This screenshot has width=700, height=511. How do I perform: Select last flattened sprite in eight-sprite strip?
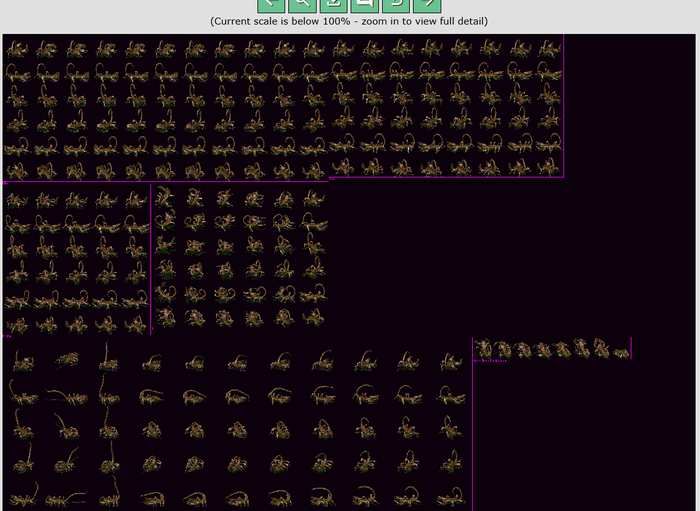tap(621, 351)
